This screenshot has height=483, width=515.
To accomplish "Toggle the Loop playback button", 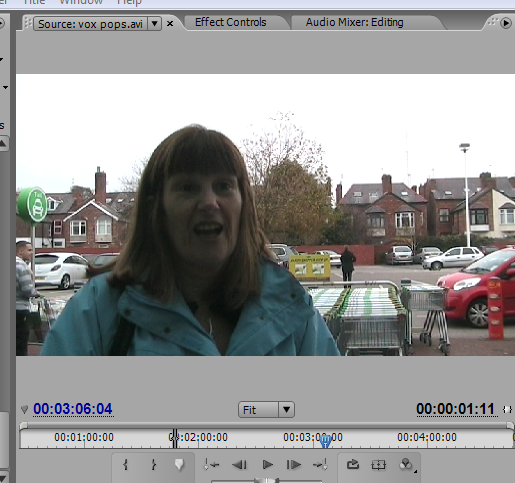I will [x=353, y=464].
